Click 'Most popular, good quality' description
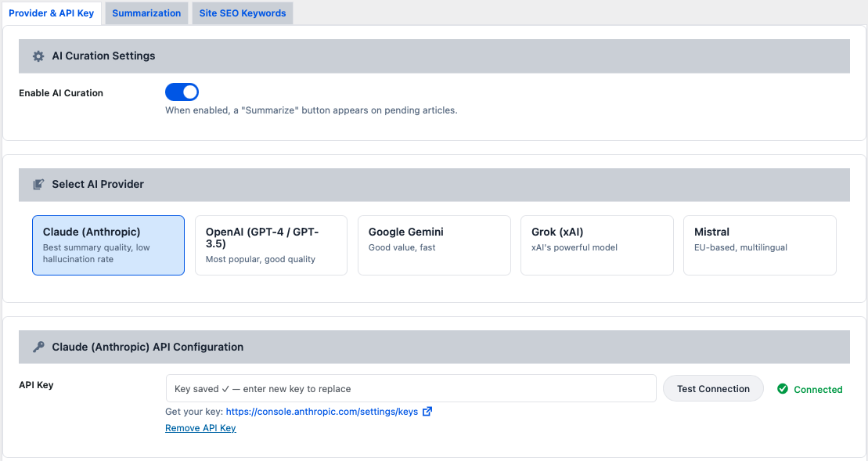The width and height of the screenshot is (868, 461). click(260, 259)
